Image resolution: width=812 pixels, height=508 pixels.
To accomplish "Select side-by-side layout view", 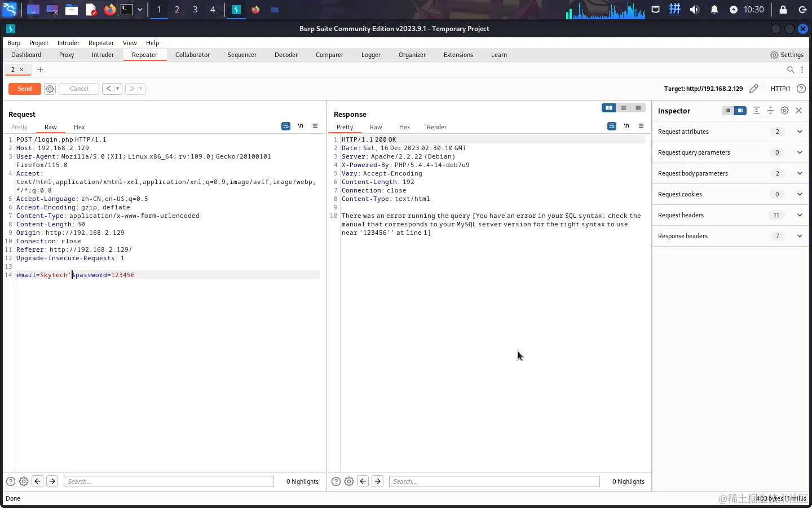I will coord(609,108).
